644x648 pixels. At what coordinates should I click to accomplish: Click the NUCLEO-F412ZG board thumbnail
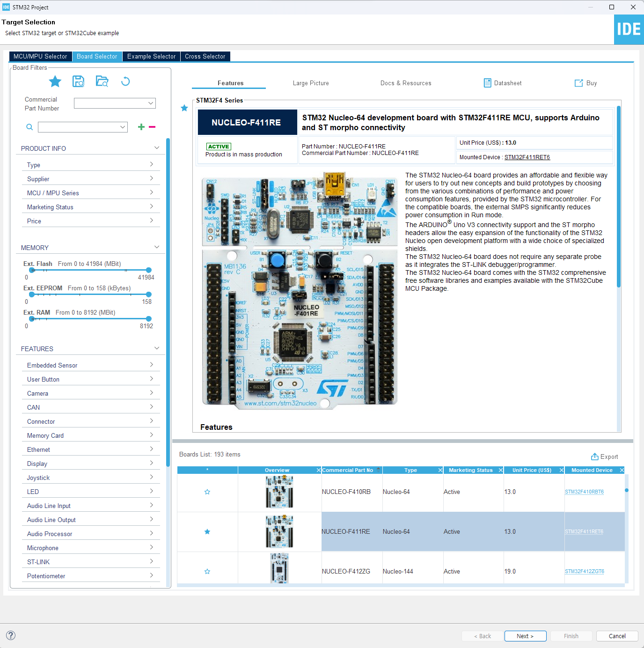pos(279,568)
